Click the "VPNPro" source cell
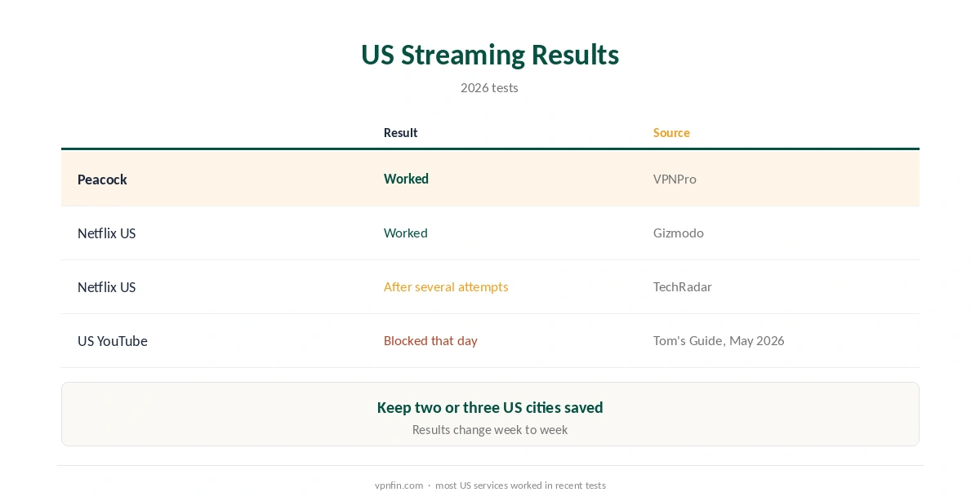 click(x=675, y=179)
